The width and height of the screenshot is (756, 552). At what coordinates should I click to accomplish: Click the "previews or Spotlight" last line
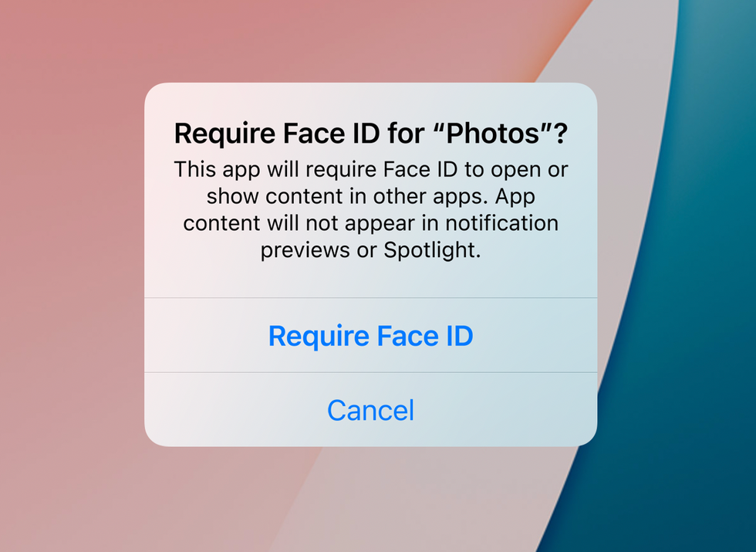(371, 250)
